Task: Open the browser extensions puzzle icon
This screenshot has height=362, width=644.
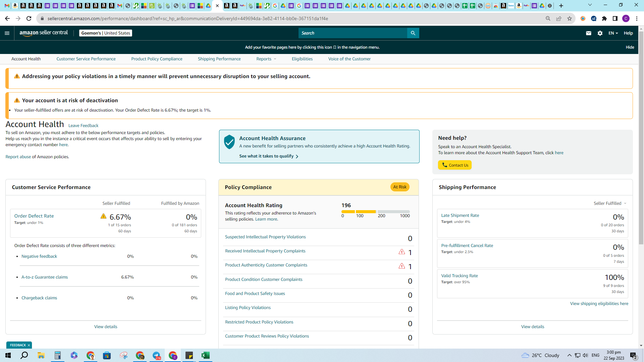Action: coord(604,18)
